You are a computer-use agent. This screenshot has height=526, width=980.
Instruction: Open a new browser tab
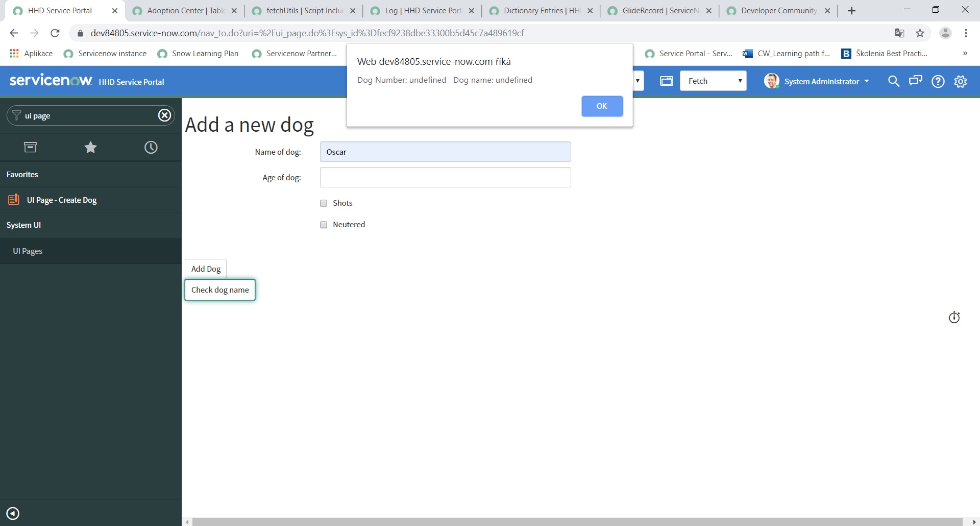(x=851, y=11)
